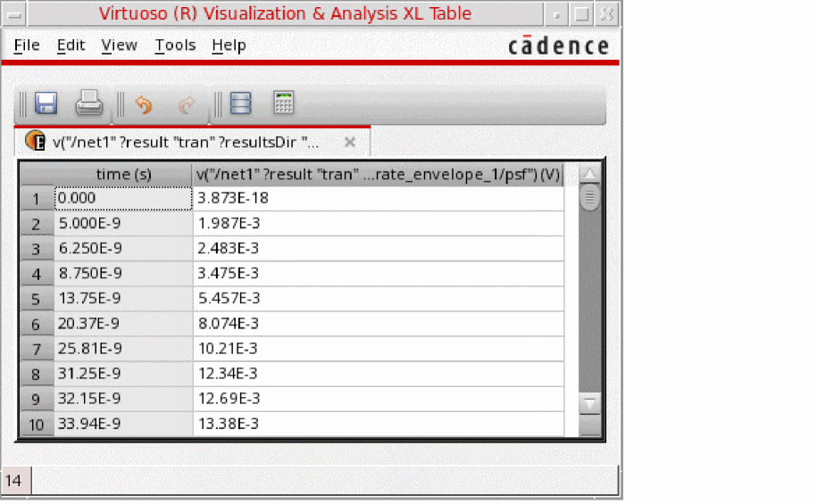The height and width of the screenshot is (504, 817).
Task: Click time cell 6.250E-9
Action: click(x=123, y=249)
